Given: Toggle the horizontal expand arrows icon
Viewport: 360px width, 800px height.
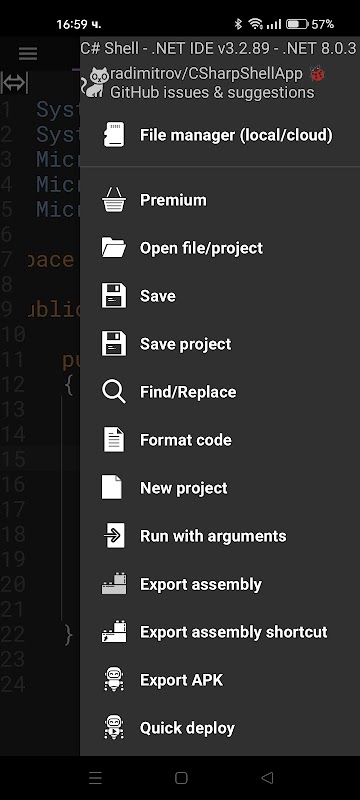Looking at the screenshot, I should tap(14, 83).
